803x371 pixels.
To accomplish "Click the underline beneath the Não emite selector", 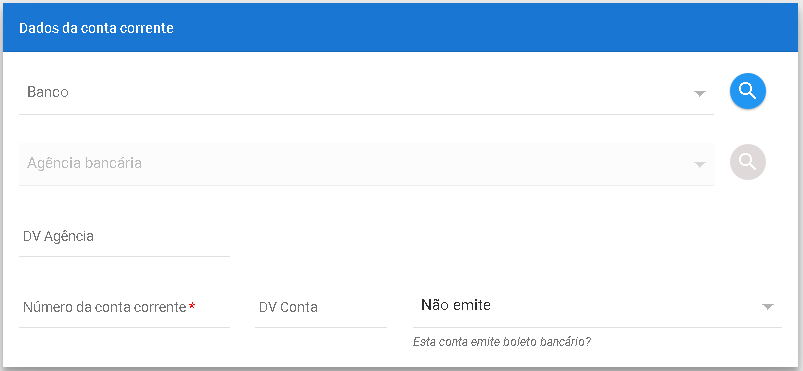I will 597,327.
